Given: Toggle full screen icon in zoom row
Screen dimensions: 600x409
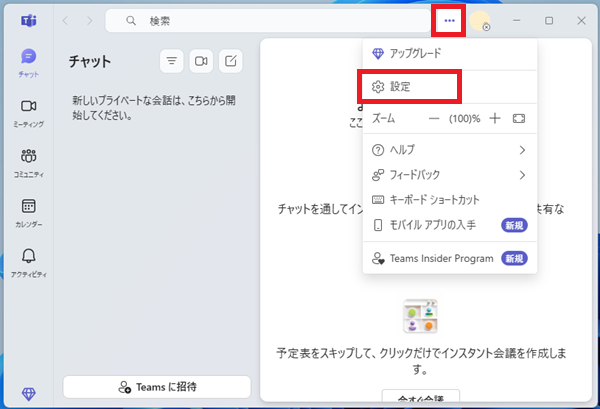Looking at the screenshot, I should [518, 119].
